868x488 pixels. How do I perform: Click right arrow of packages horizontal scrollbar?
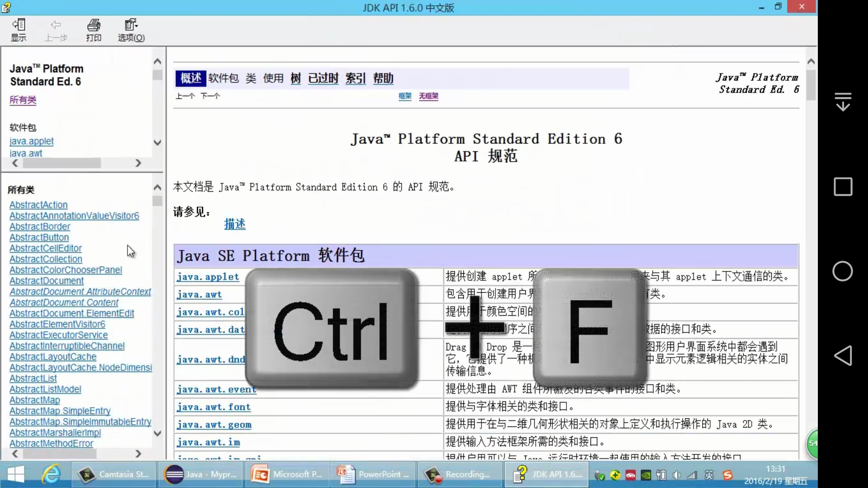click(x=138, y=163)
